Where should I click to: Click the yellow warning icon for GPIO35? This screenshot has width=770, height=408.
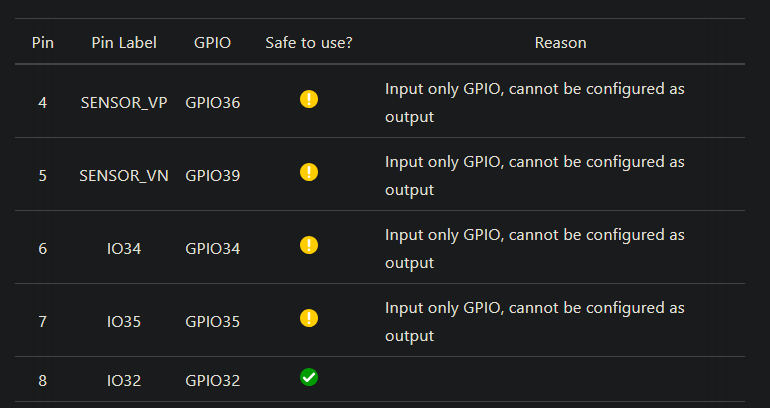tap(309, 318)
